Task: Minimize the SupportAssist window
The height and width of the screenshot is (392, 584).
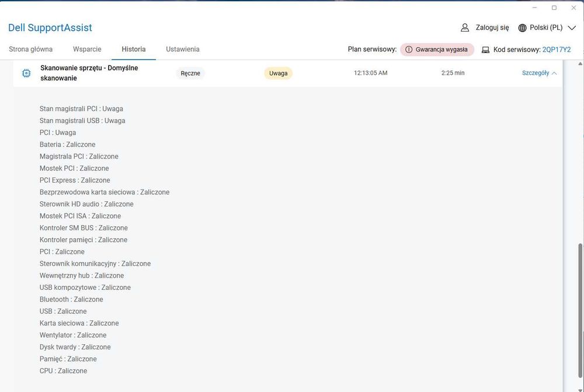Action: coord(534,8)
